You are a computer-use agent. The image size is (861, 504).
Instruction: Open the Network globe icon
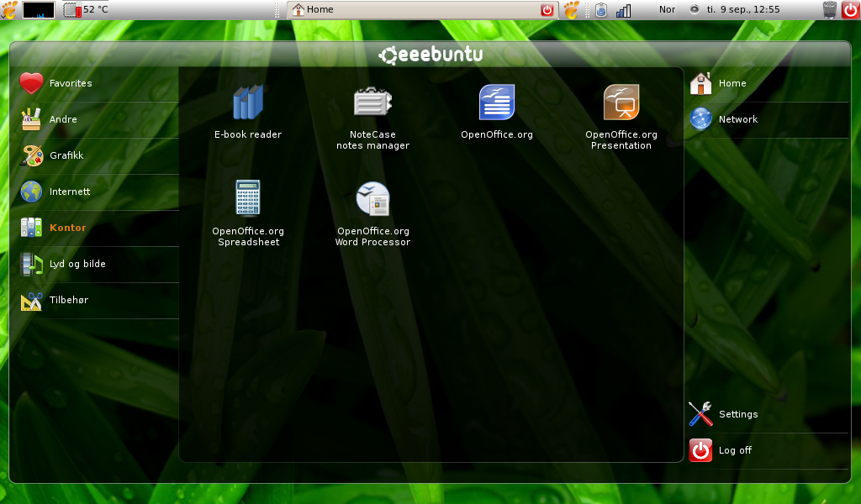700,119
